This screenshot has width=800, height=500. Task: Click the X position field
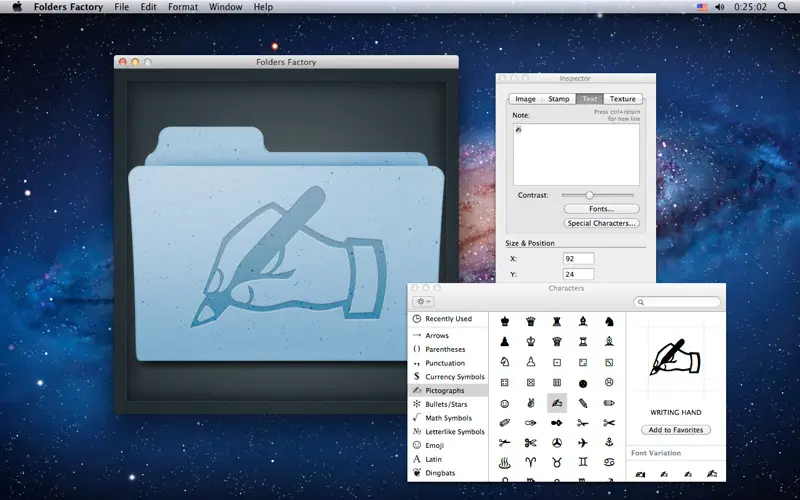pyautogui.click(x=578, y=259)
